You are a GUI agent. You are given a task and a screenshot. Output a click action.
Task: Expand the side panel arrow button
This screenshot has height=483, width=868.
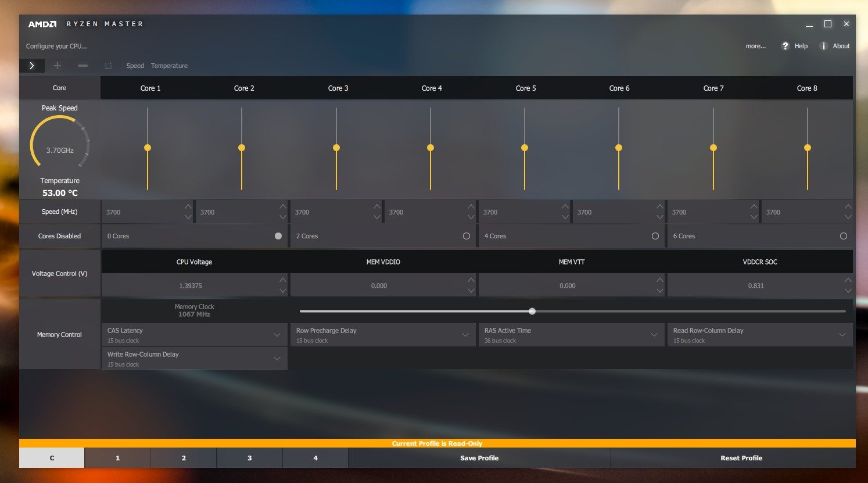[32, 66]
